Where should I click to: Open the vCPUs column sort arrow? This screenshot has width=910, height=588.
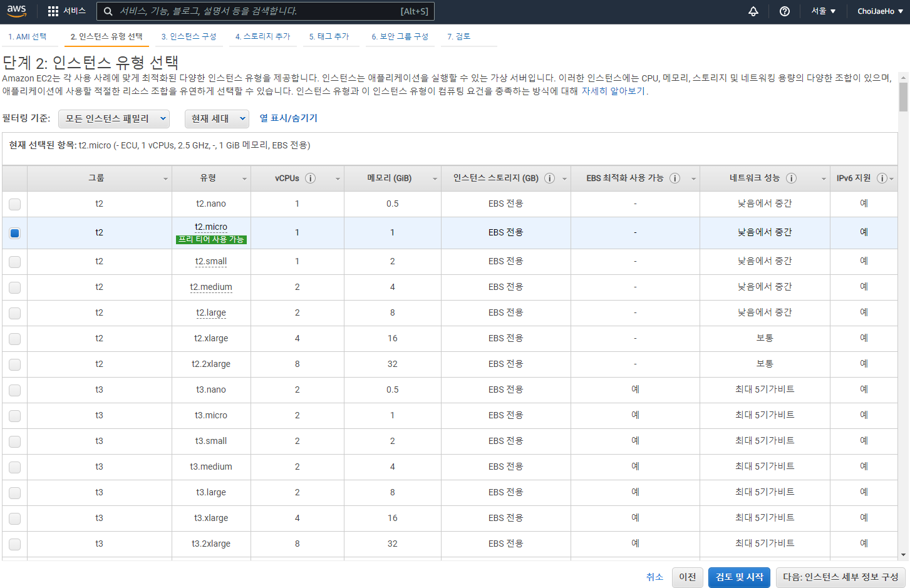coord(338,179)
